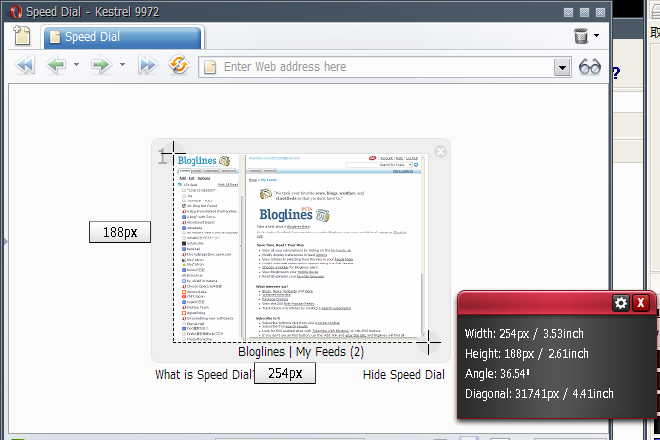Viewport: 660px width, 440px height.
Task: Focus the Enter Web address here field
Action: (x=385, y=67)
